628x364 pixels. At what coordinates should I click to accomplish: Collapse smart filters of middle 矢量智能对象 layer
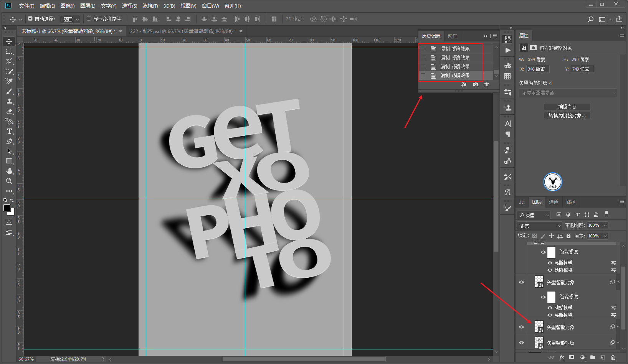pyautogui.click(x=618, y=282)
